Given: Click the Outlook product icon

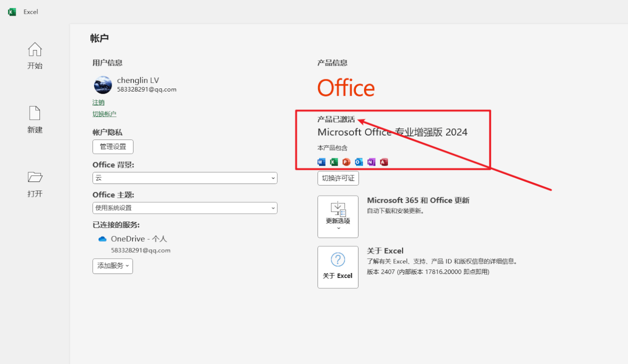Looking at the screenshot, I should click(358, 162).
